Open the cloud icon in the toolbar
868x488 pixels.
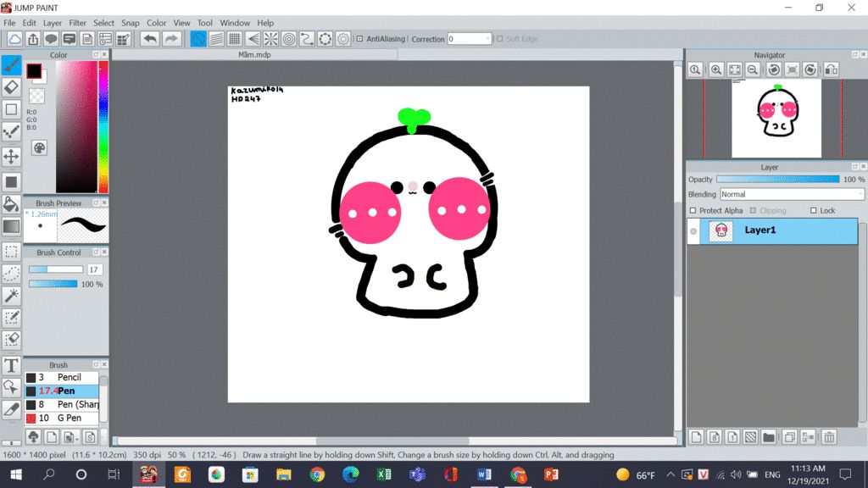(15, 39)
